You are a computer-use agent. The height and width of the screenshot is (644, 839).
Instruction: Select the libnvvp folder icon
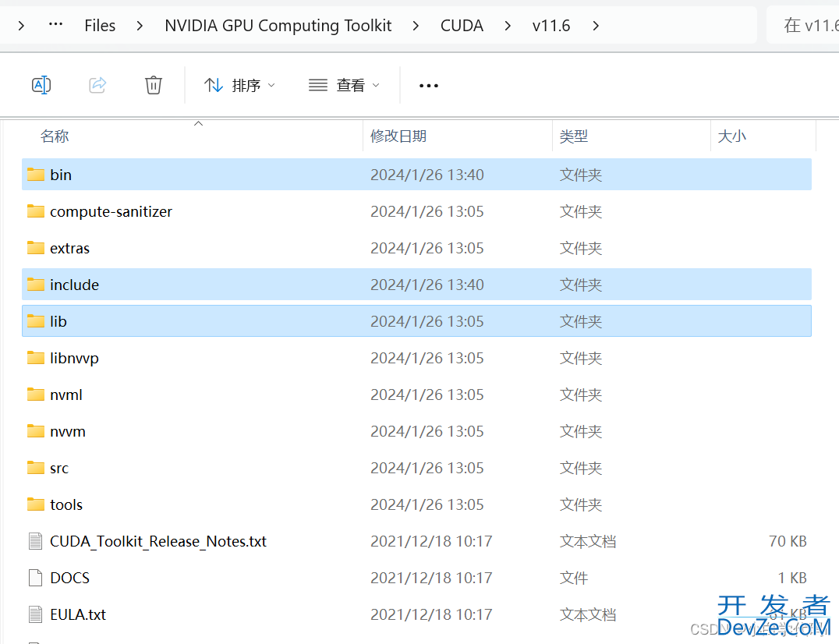(36, 358)
